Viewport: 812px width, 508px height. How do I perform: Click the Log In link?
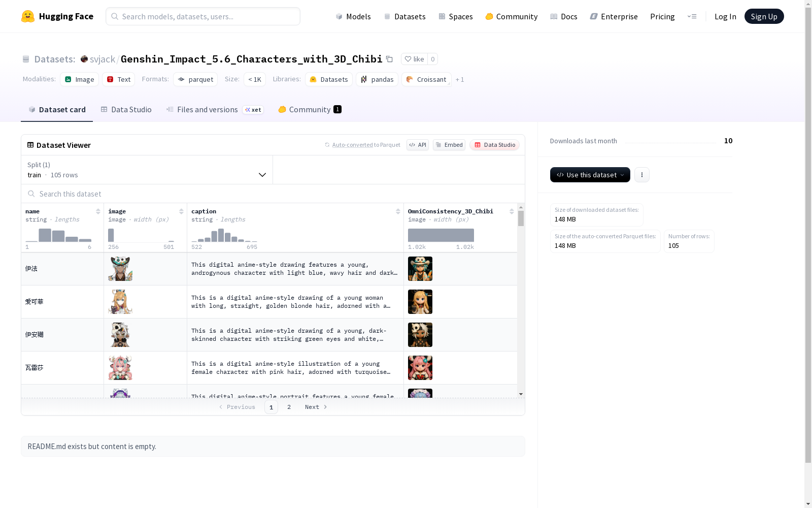pyautogui.click(x=725, y=16)
